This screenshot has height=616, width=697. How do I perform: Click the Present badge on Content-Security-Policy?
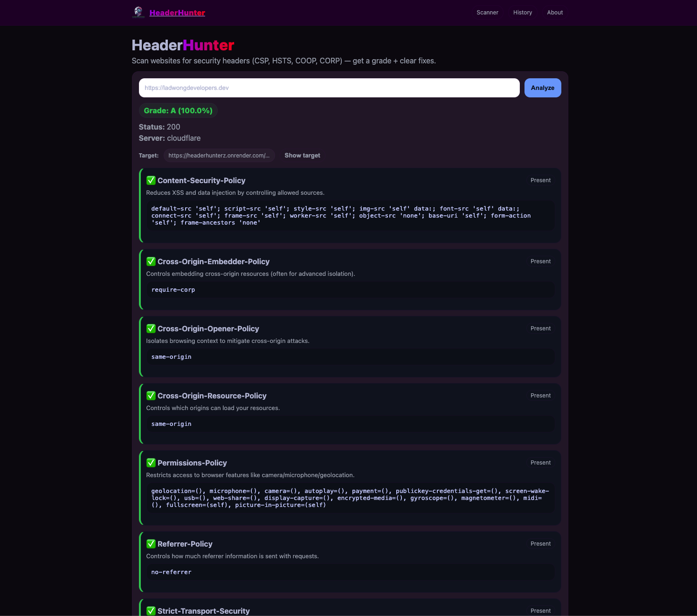point(540,180)
